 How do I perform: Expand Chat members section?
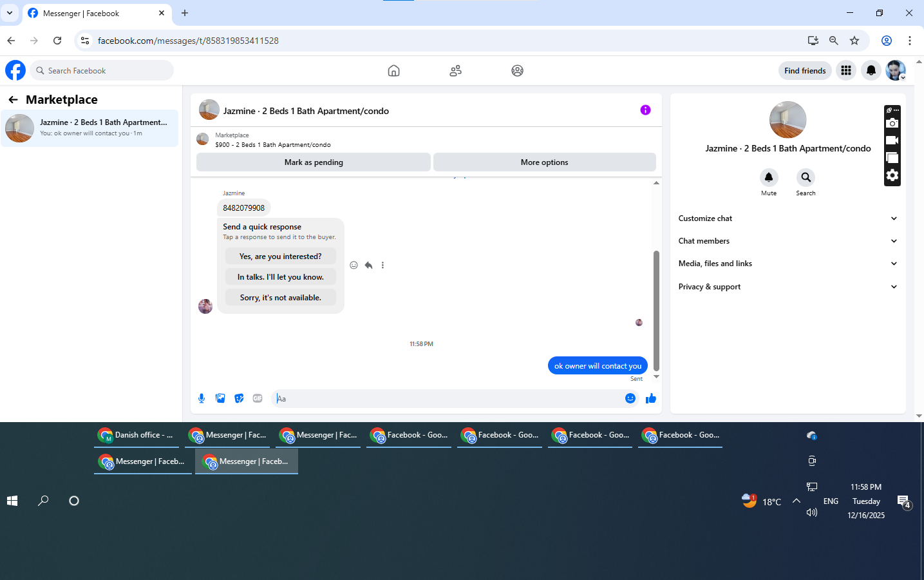point(787,241)
